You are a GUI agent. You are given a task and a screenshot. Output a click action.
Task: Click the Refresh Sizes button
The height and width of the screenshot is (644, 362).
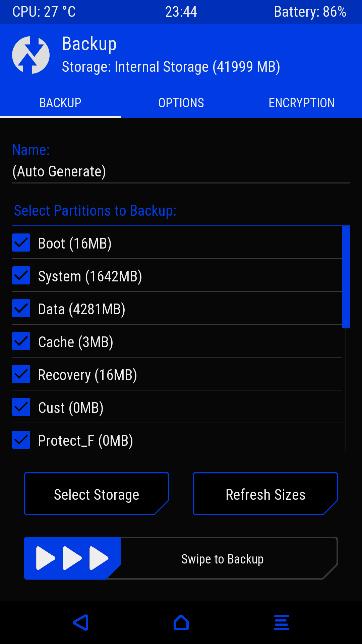pos(265,494)
